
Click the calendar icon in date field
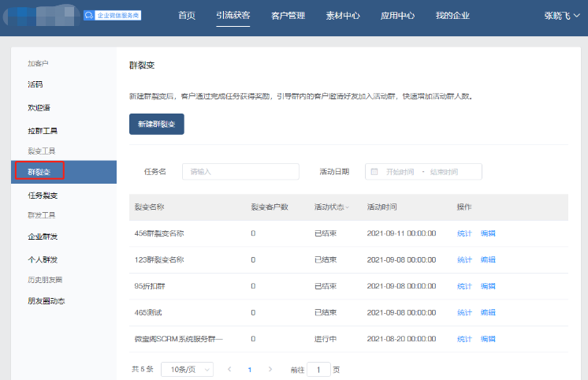tap(374, 172)
